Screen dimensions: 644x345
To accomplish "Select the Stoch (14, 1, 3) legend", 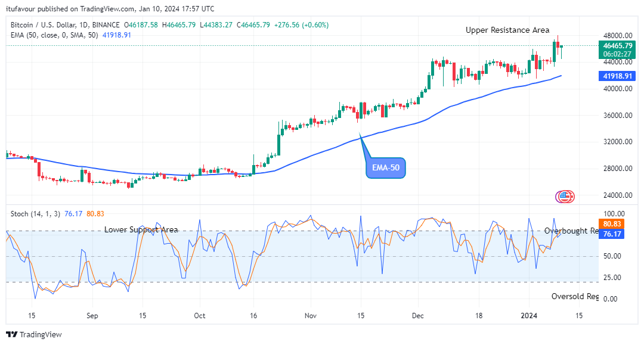I will coord(35,214).
